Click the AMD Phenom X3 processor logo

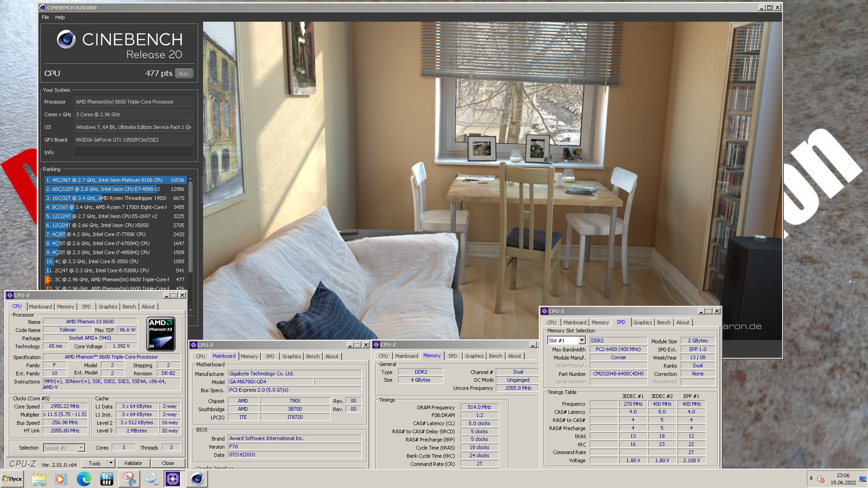point(161,334)
